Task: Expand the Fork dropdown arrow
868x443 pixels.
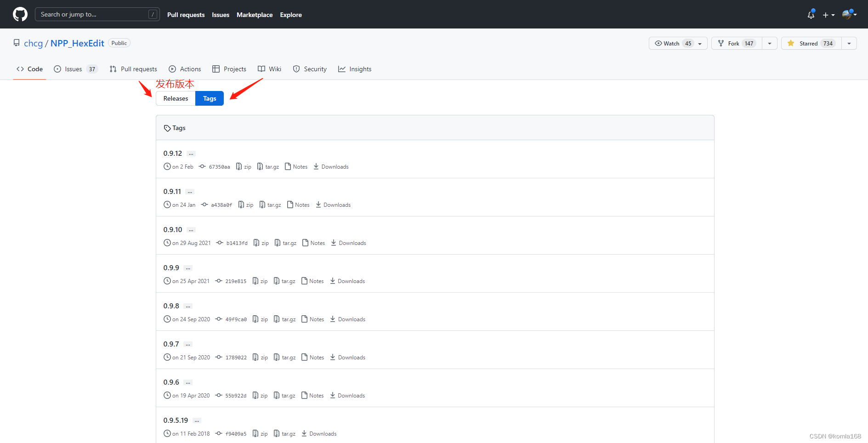Action: click(770, 43)
